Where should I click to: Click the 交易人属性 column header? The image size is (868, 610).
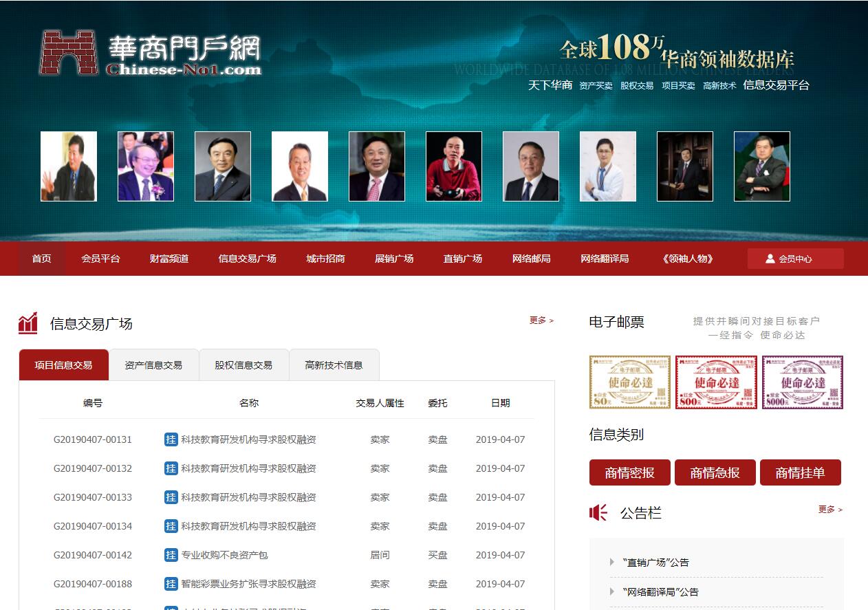coord(380,403)
